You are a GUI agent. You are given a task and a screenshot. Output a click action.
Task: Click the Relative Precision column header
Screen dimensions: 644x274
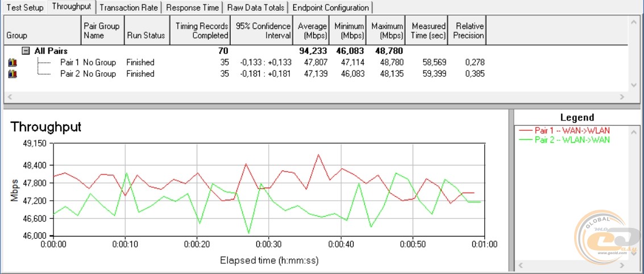tap(467, 31)
